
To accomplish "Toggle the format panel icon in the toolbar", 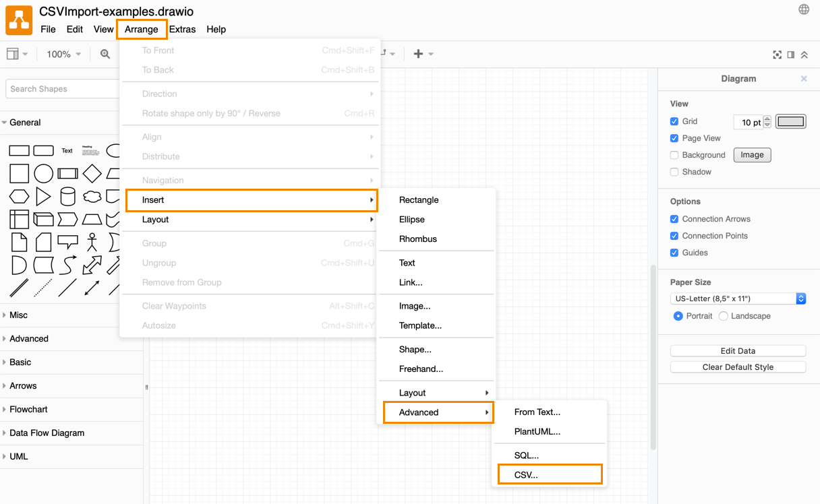I will pos(791,55).
